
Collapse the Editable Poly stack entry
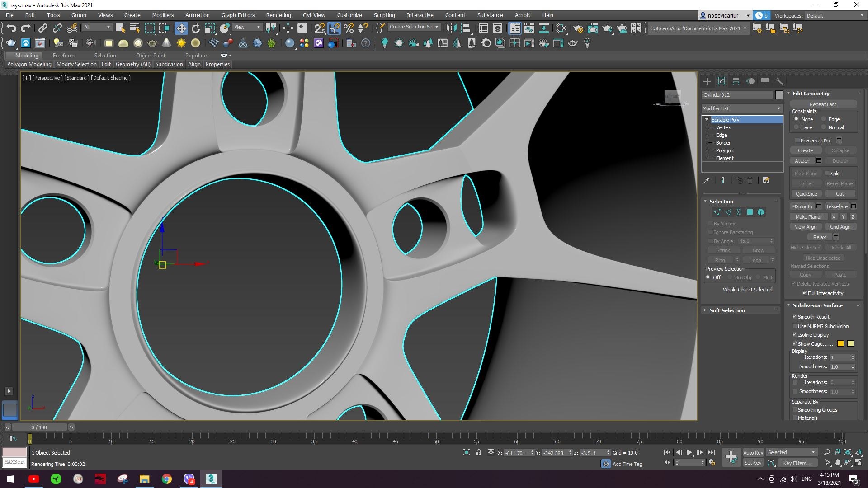707,119
